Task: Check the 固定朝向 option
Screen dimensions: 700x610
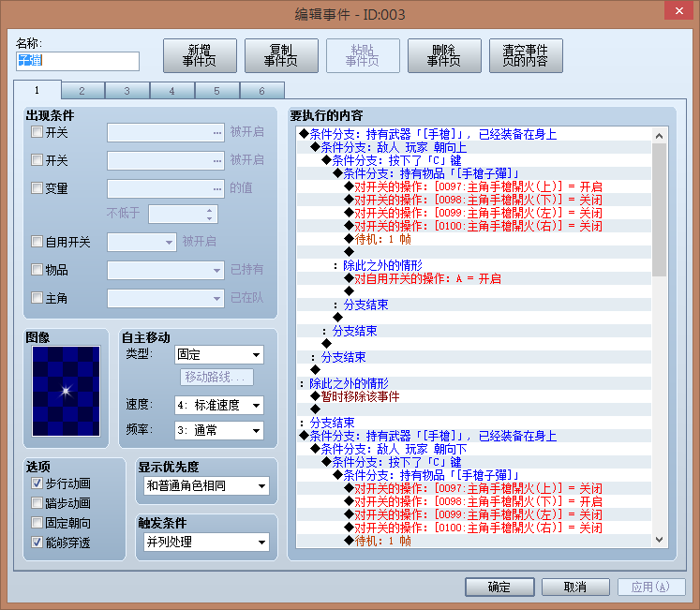Action: click(37, 523)
